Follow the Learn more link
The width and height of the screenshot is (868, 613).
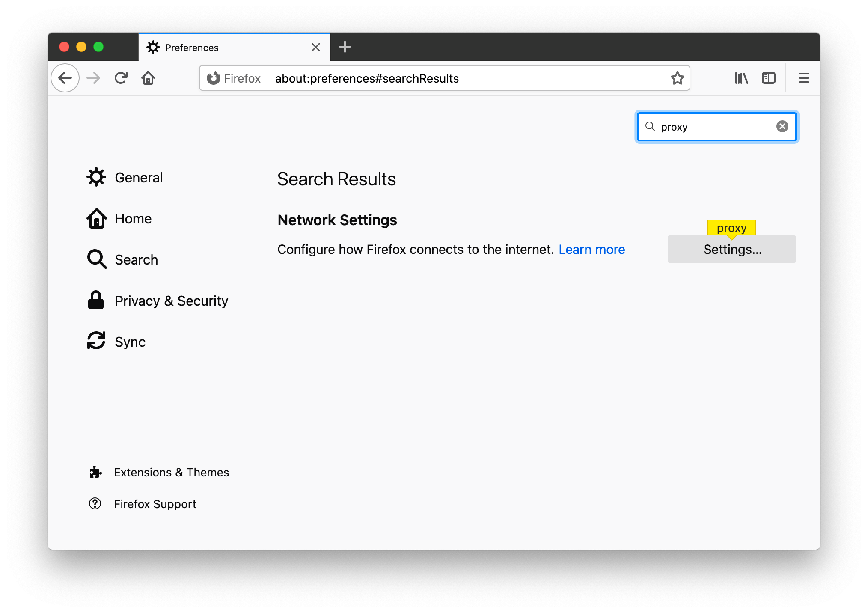click(592, 249)
